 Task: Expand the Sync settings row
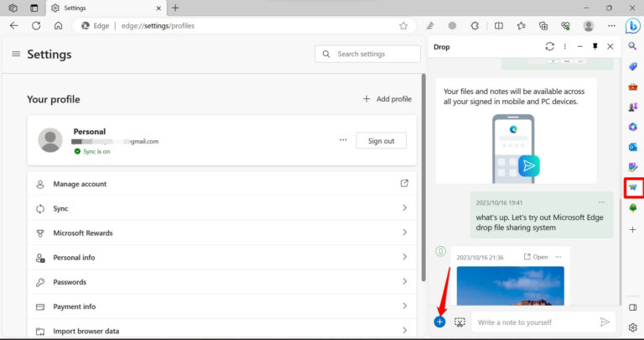pos(221,208)
